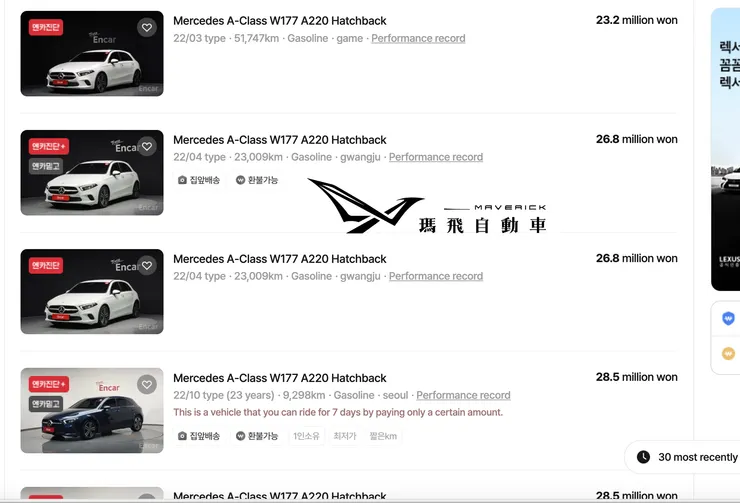Image resolution: width=740 pixels, height=503 pixels.
Task: Open Performance record for the 9,298km seoul car
Action: point(463,395)
